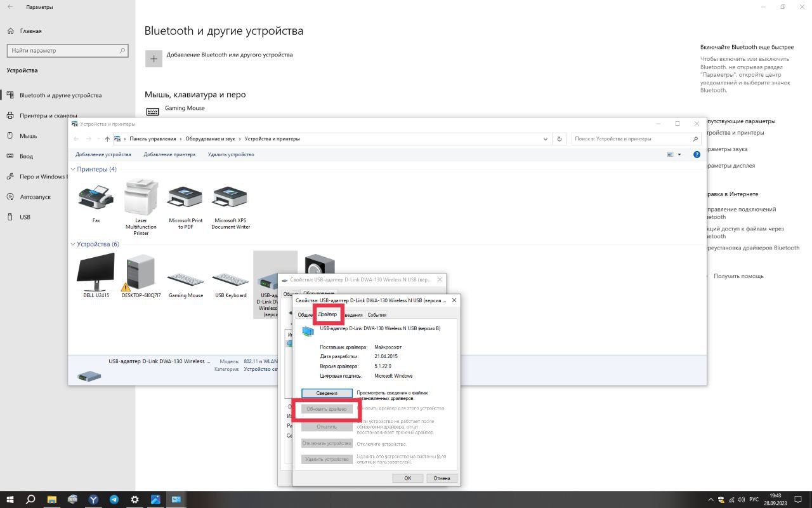The image size is (812, 508).
Task: Close front properties dialog with X
Action: coord(454,300)
